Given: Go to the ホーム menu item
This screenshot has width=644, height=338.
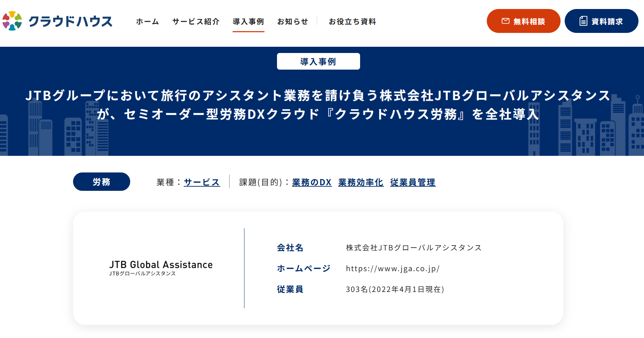Looking at the screenshot, I should click(147, 21).
